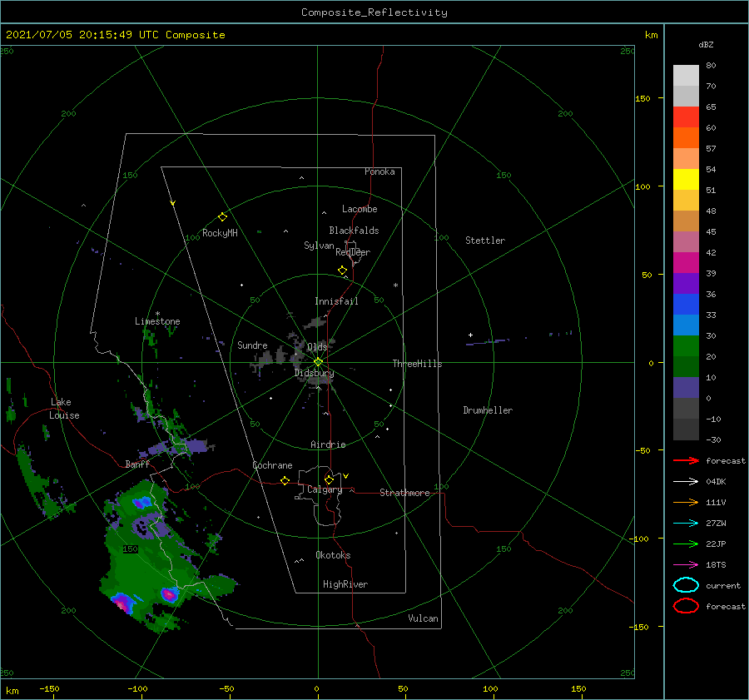Click the Blackfalds label
Viewport: 749px width, 700px height.
coord(354,231)
